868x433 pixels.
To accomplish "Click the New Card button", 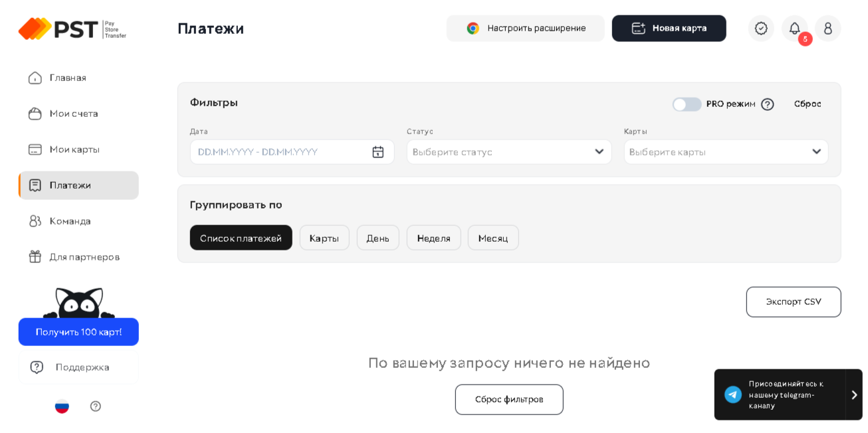I will point(669,29).
